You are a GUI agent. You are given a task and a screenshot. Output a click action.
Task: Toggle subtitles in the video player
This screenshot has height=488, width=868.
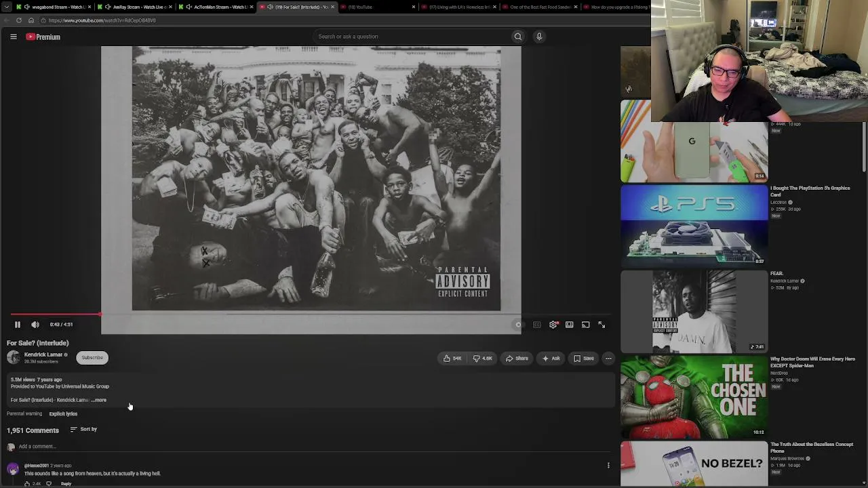tap(537, 325)
